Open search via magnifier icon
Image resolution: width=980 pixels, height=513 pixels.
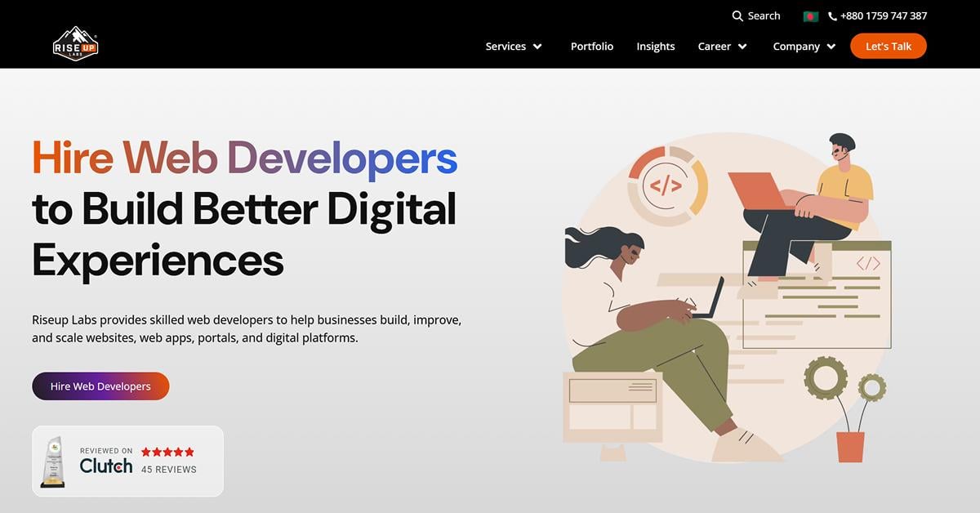[737, 16]
